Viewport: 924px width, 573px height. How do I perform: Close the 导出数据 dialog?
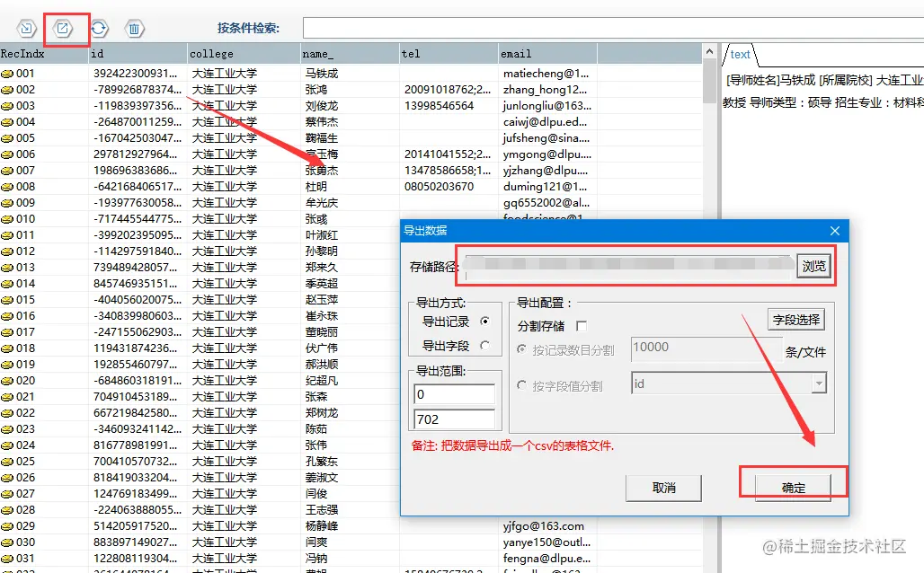pos(835,231)
